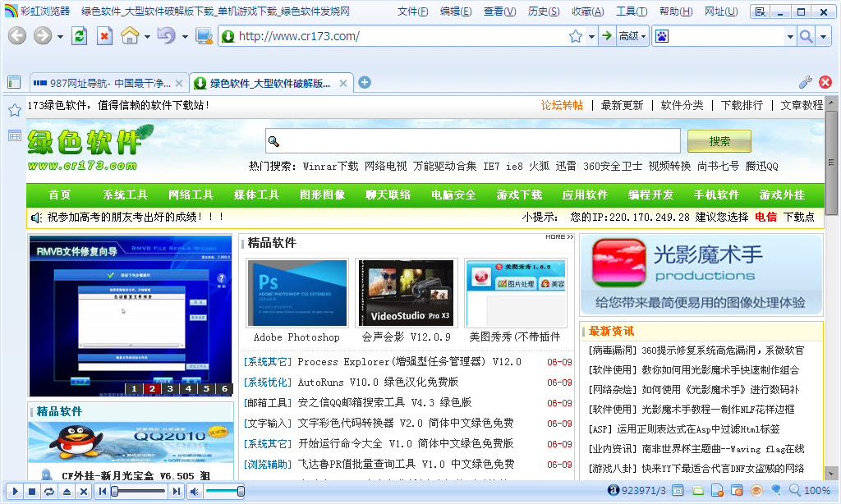Open the 编辑(E) menu
The height and width of the screenshot is (504, 841).
click(x=456, y=11)
